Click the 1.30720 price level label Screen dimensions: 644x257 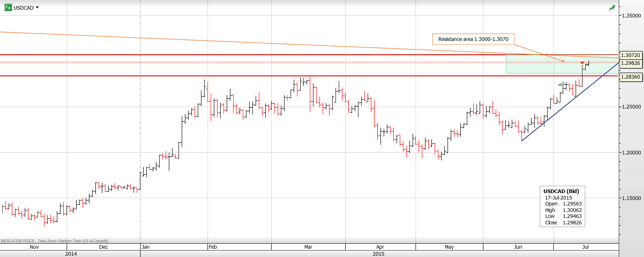pyautogui.click(x=631, y=55)
